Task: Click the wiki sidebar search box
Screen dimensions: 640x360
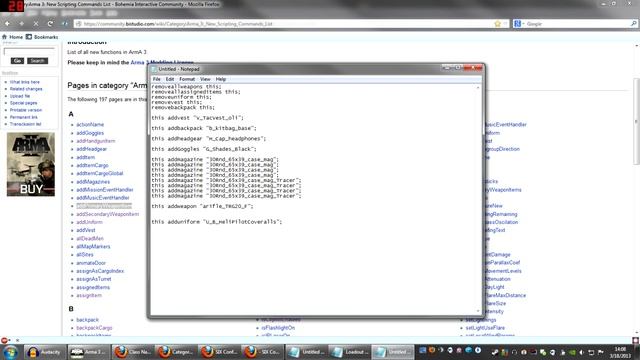Action: tap(29, 51)
